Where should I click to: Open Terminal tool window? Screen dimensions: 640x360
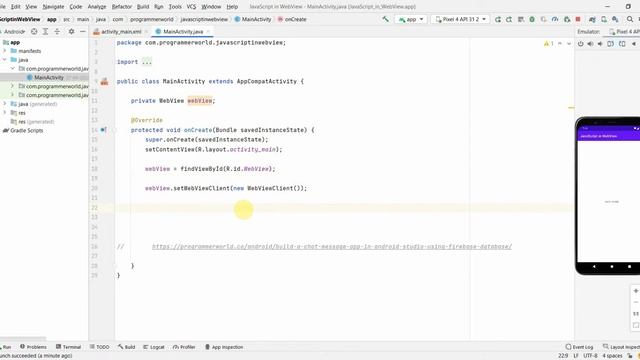(x=68, y=347)
